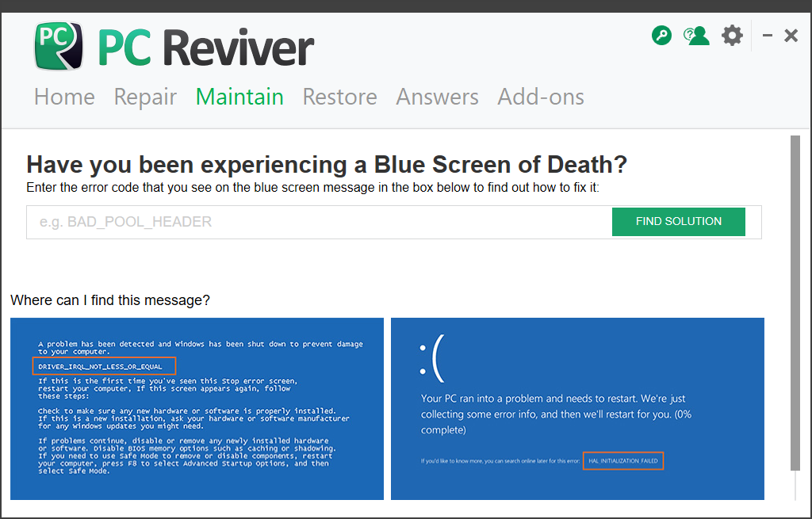Close the PC Reviver window
Viewport: 812px width, 519px height.
tap(791, 35)
